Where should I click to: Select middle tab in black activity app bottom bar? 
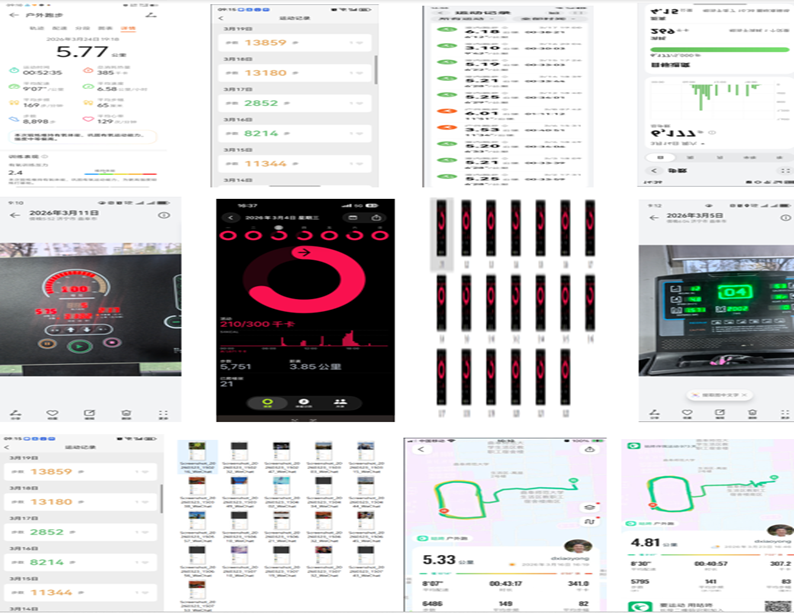tap(305, 403)
